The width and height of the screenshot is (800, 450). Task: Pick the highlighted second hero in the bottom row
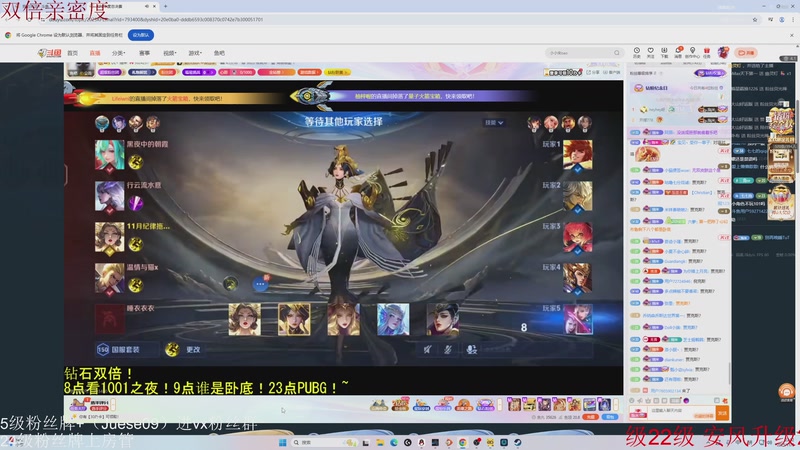coord(294,319)
